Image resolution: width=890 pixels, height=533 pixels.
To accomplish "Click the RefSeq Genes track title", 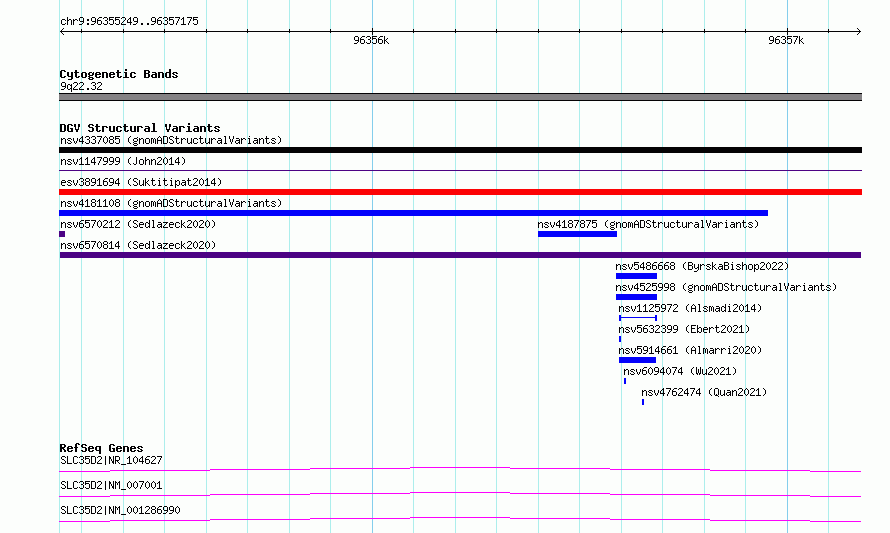I will click(101, 448).
